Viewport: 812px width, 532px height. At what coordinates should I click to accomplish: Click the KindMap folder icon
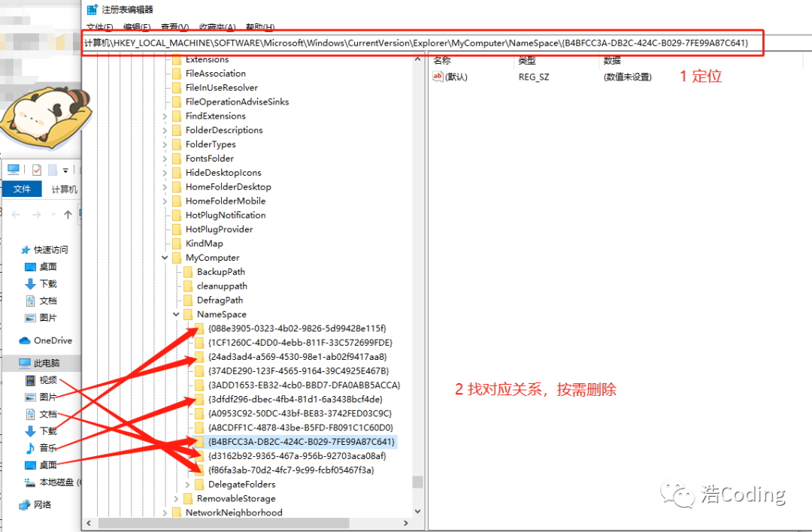[x=177, y=243]
